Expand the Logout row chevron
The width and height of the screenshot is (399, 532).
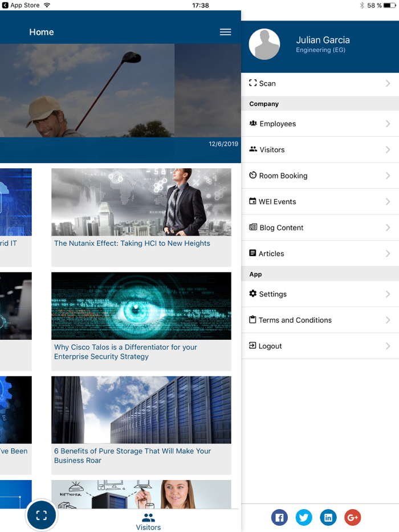(388, 346)
